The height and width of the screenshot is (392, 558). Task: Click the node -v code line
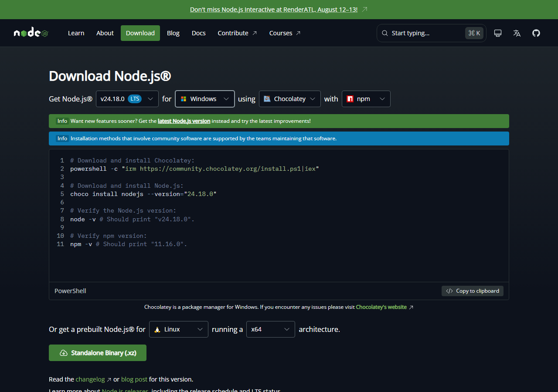(133, 219)
